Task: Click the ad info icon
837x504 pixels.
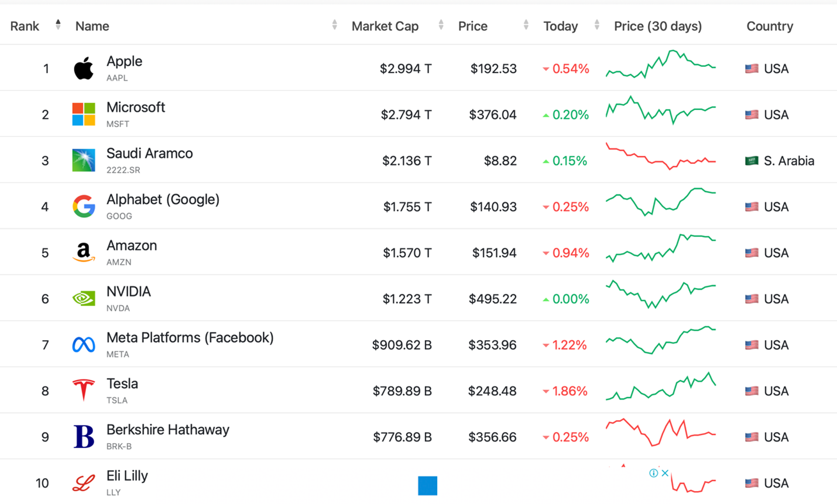Action: (x=654, y=473)
